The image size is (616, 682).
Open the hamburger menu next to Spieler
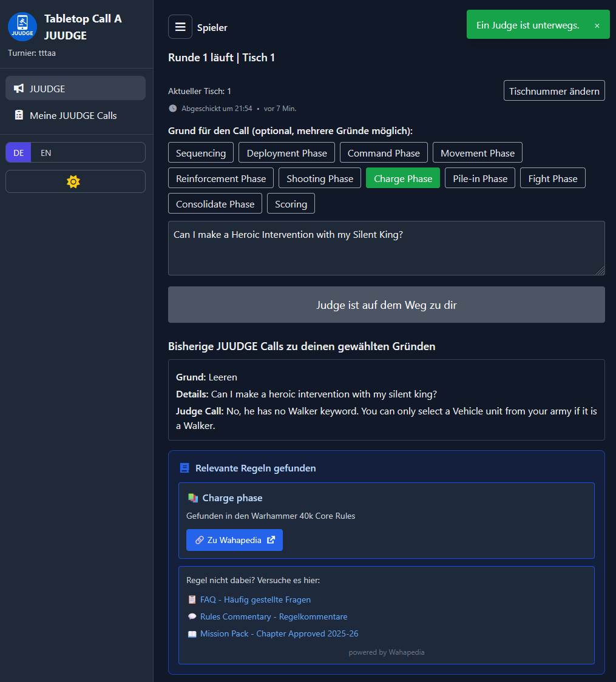[180, 27]
